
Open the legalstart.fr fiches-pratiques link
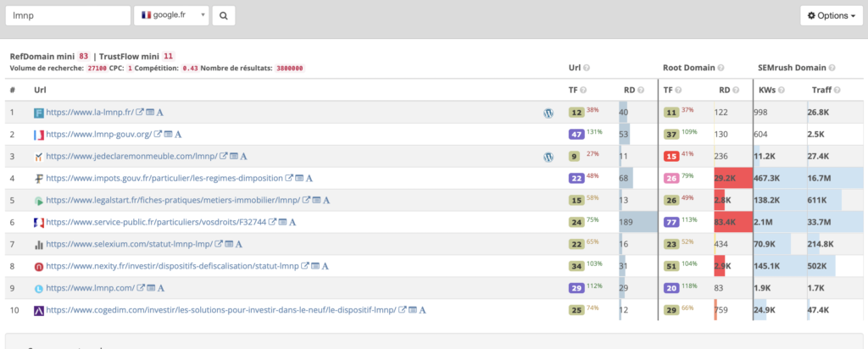point(173,200)
